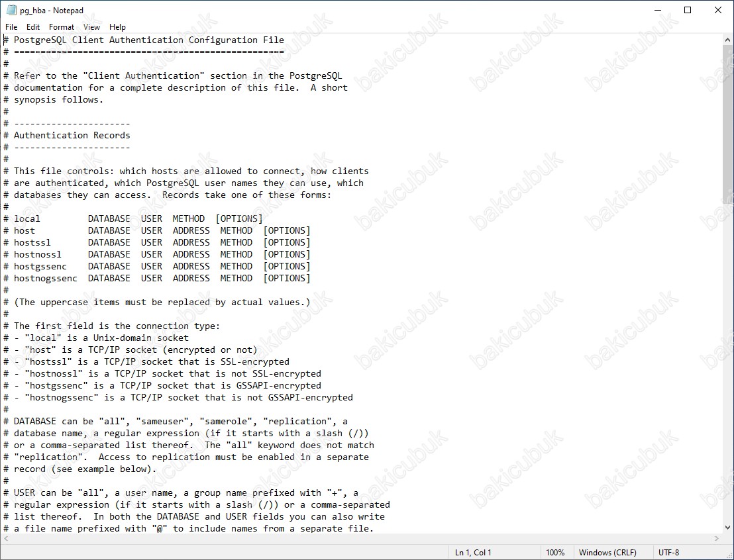Click vertical scrollbar up arrow
Viewport: 734px width, 560px height.
727,40
